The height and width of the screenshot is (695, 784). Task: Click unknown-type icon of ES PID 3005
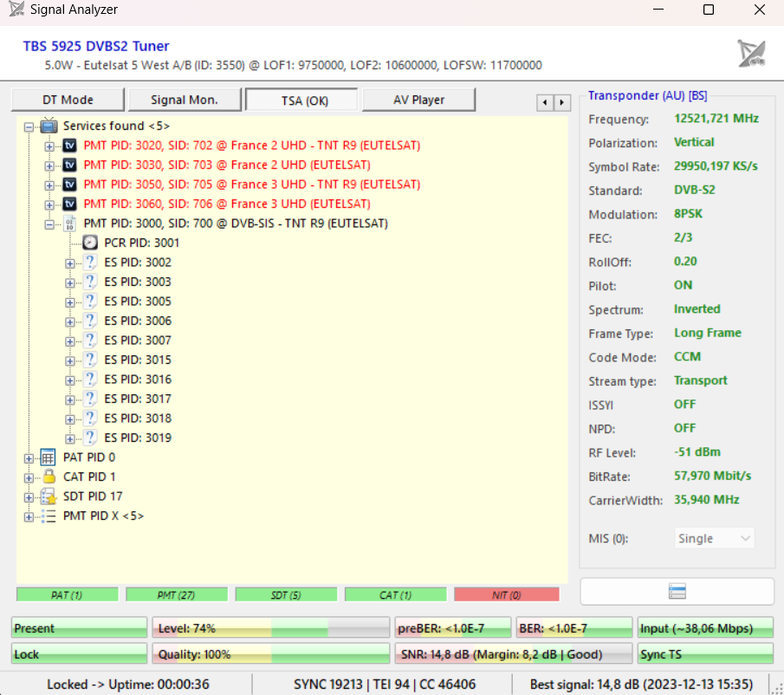point(90,301)
